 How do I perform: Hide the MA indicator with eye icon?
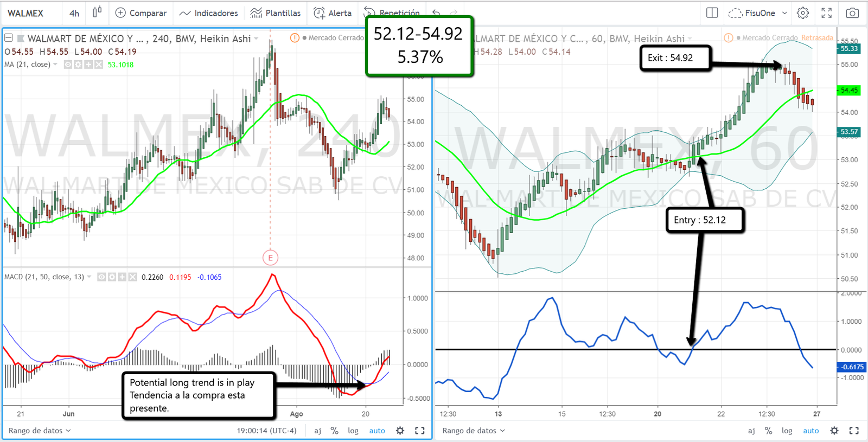[68, 65]
